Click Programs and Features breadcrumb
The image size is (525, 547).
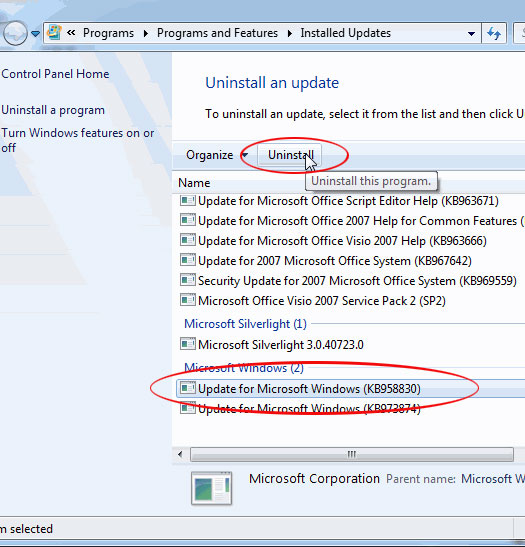pos(217,33)
